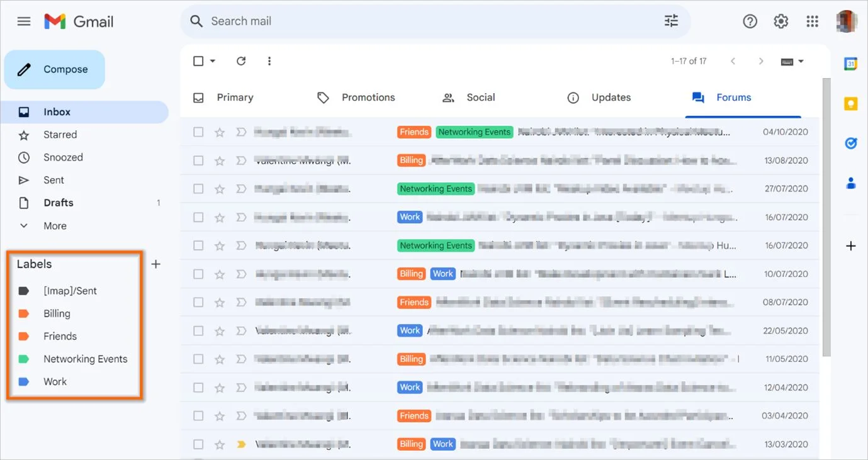Create a new label with the plus button
Screen dimensions: 868x460
pyautogui.click(x=155, y=264)
